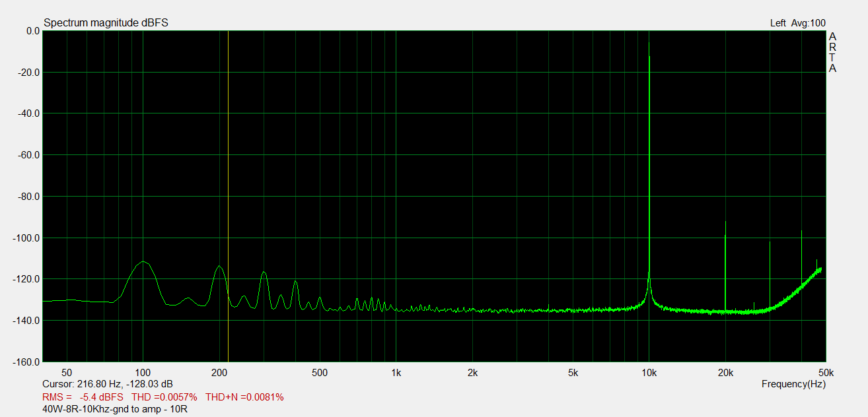Screen dimensions: 868x417
Task: Click the 'Frequency(Hz)' axis label
Action: [793, 384]
